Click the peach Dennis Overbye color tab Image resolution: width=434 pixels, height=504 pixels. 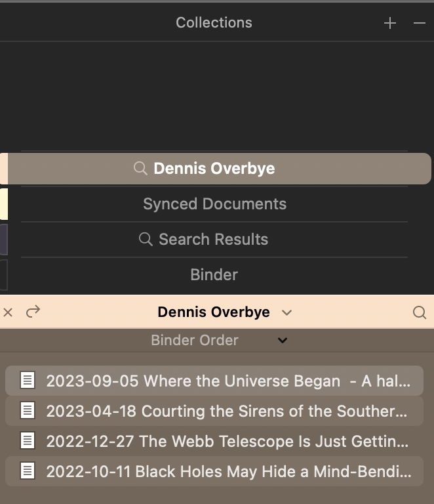(4, 169)
